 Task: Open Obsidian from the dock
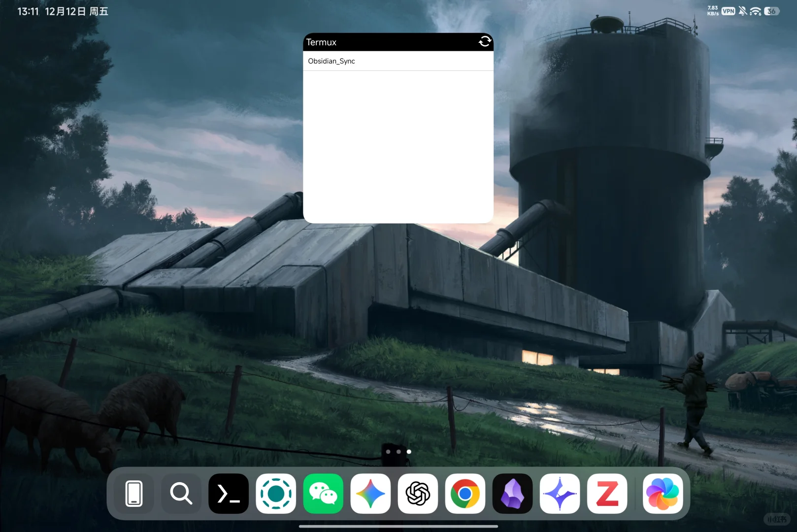coord(512,494)
